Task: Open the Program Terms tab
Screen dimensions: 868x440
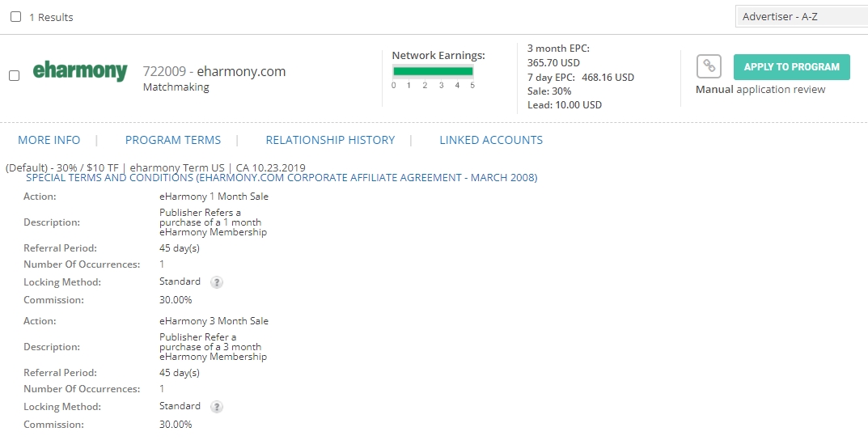Action: [x=173, y=140]
